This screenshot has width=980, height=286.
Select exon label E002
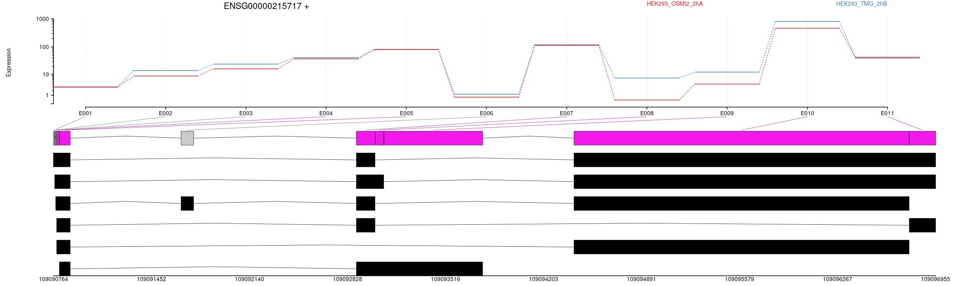[165, 113]
